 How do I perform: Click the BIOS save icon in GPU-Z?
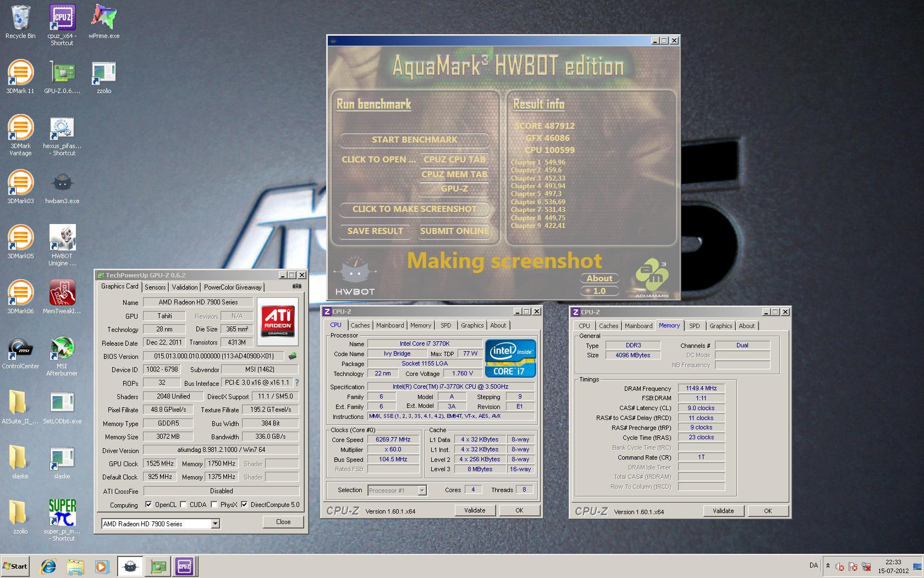click(293, 356)
